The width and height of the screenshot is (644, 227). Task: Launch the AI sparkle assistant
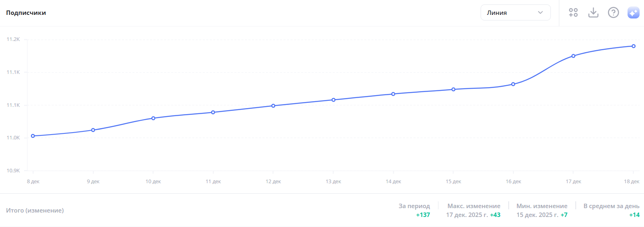(633, 12)
